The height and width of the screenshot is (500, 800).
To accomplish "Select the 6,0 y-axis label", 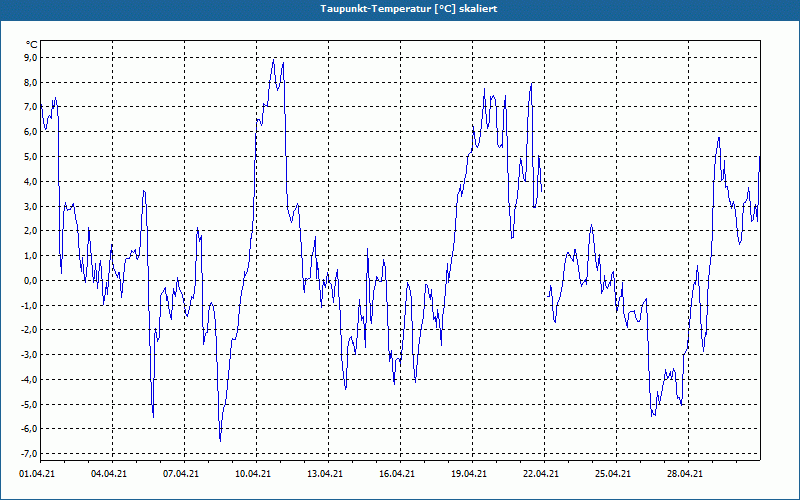I will [31, 132].
